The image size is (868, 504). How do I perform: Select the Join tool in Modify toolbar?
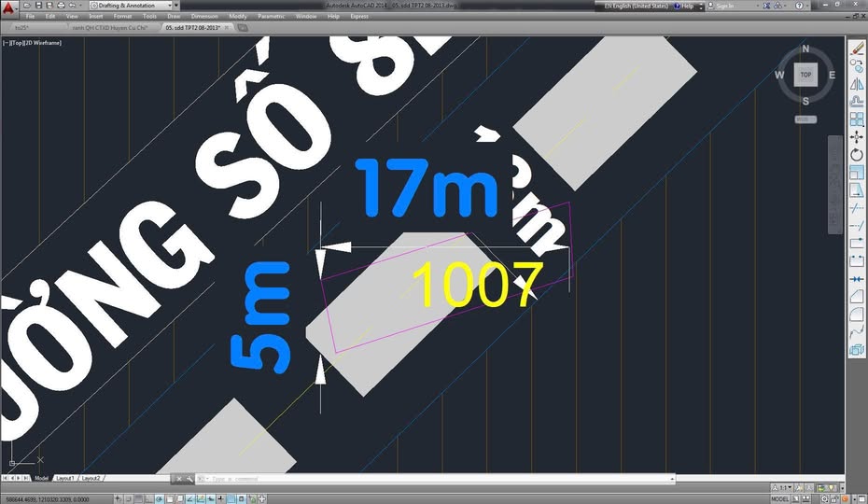pos(857,278)
